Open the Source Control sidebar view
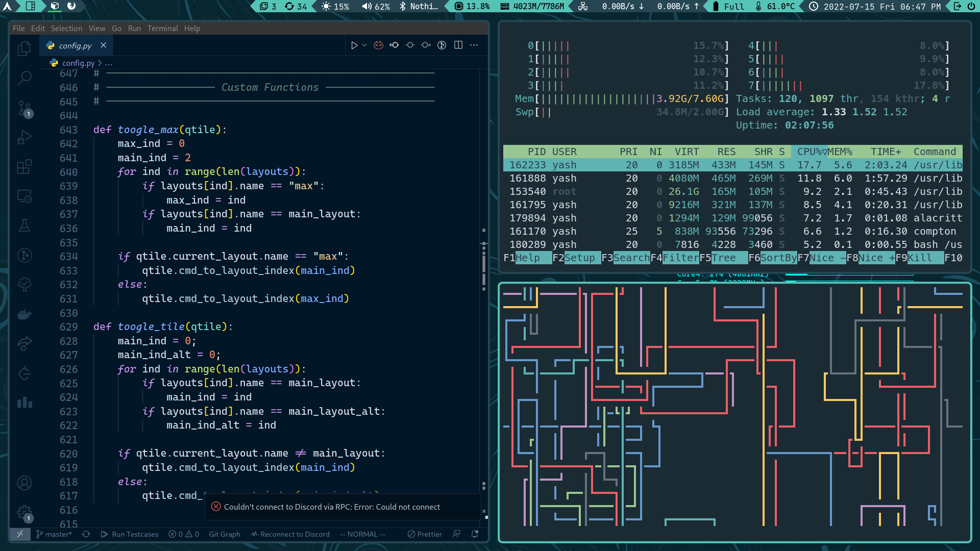 click(24, 108)
